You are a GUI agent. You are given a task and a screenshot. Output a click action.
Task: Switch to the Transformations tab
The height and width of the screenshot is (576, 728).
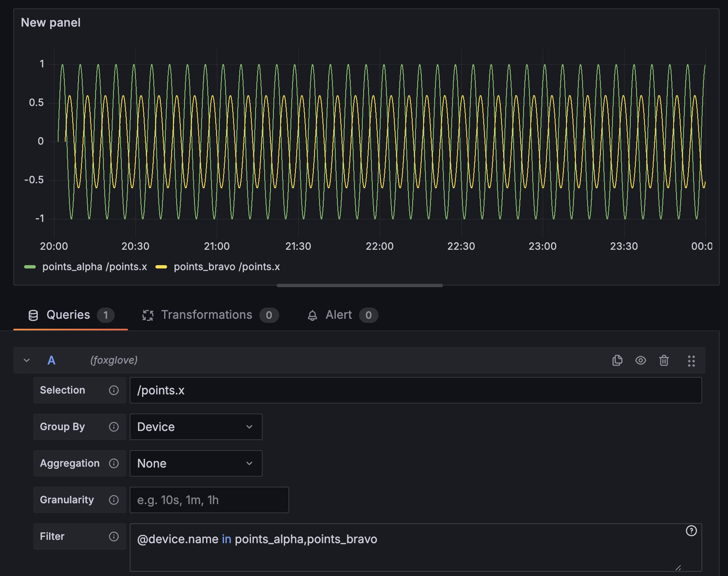tap(210, 315)
